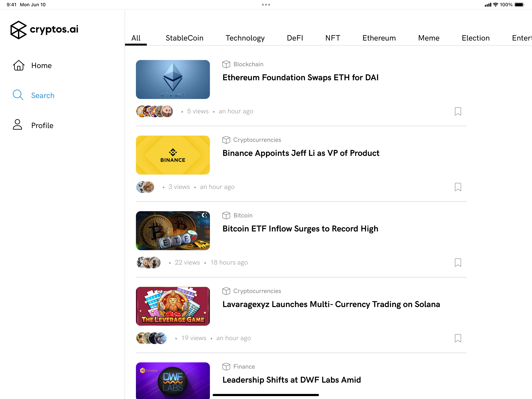Tap the three-dot multitasking control
This screenshot has width=532, height=399.
point(266,4)
